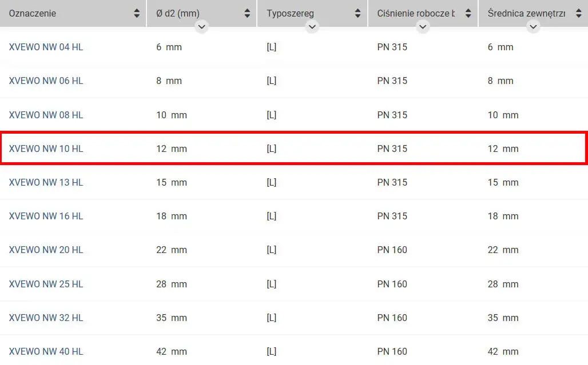Expand filter chevron under Ø d2 (mm)
Image resolution: width=588 pixels, height=365 pixels.
(x=201, y=26)
